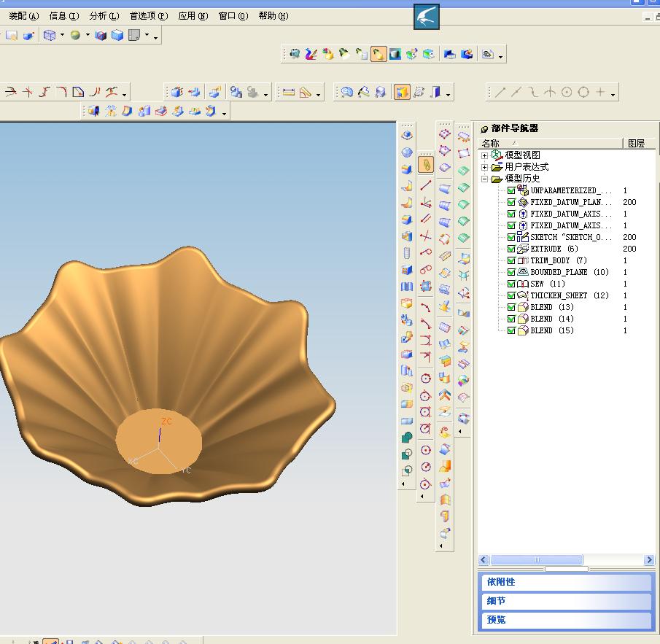The height and width of the screenshot is (644, 660).
Task: Sort by the 名称 column header
Action: click(x=551, y=143)
